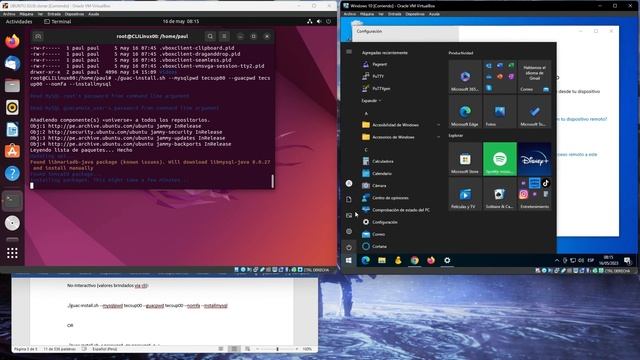
Task: Open the Files manager in the Ubuntu dock
Action: tap(12, 85)
